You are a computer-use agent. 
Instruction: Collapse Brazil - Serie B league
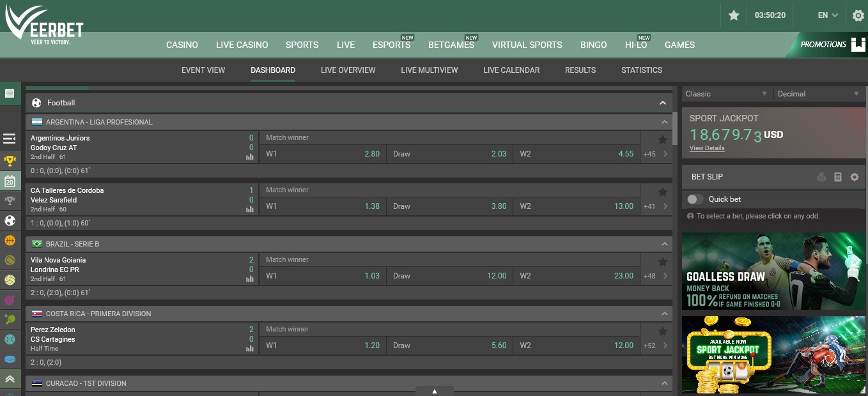click(665, 244)
